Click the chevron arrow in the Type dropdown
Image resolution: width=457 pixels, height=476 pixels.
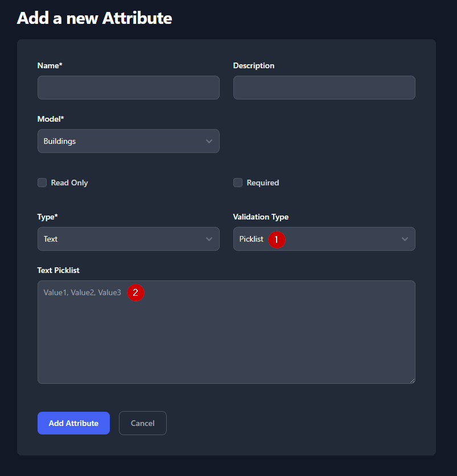(x=209, y=239)
